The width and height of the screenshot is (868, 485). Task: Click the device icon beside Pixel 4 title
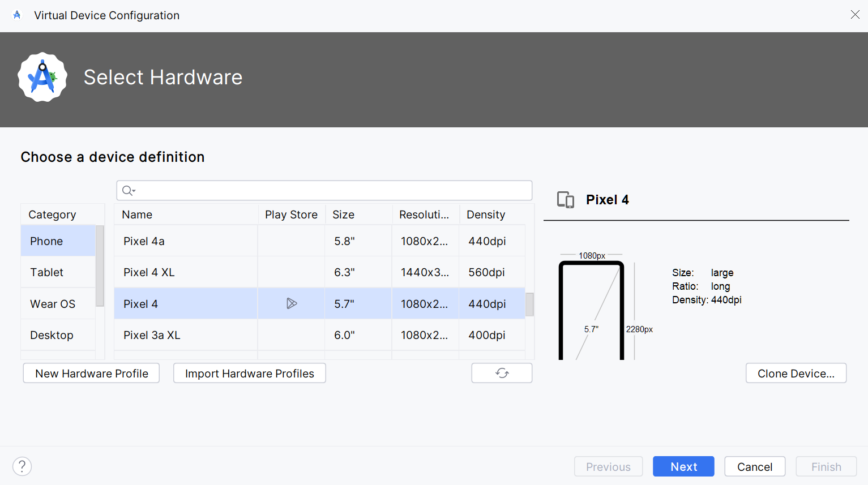[x=565, y=200]
